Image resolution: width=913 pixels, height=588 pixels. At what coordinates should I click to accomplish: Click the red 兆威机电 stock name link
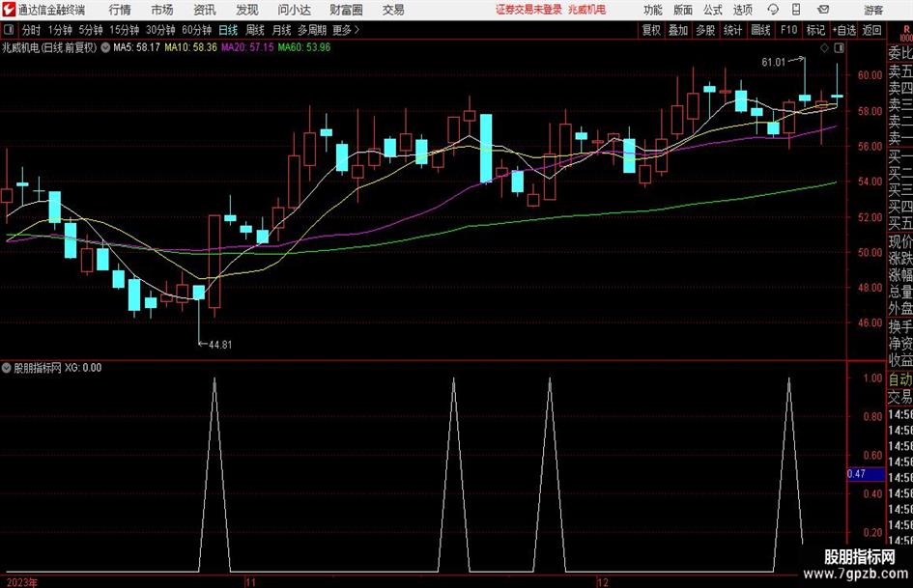(587, 10)
